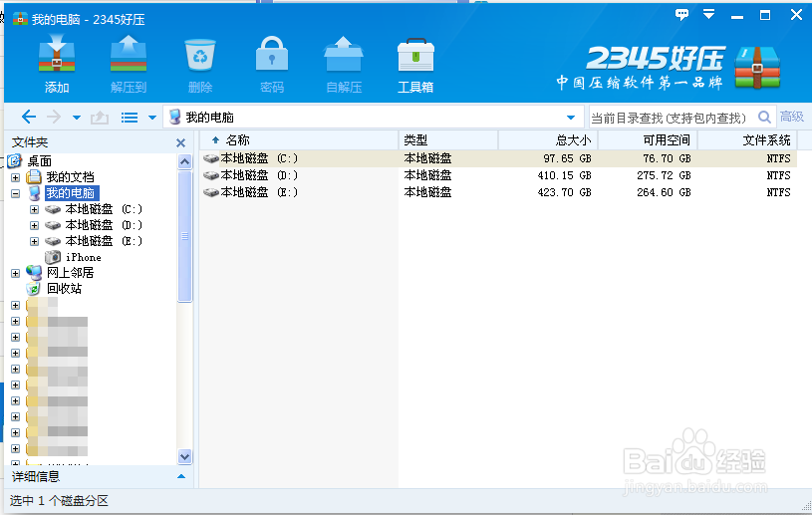812x515 pixels.
Task: Open the 工具箱 (Toolbox) icon
Action: (415, 55)
